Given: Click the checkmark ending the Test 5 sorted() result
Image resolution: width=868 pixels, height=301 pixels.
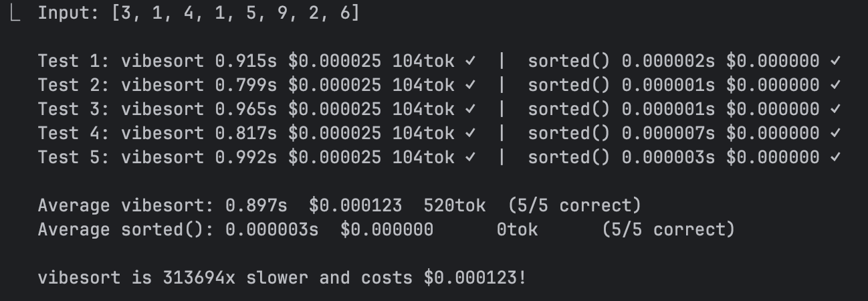Looking at the screenshot, I should [835, 158].
